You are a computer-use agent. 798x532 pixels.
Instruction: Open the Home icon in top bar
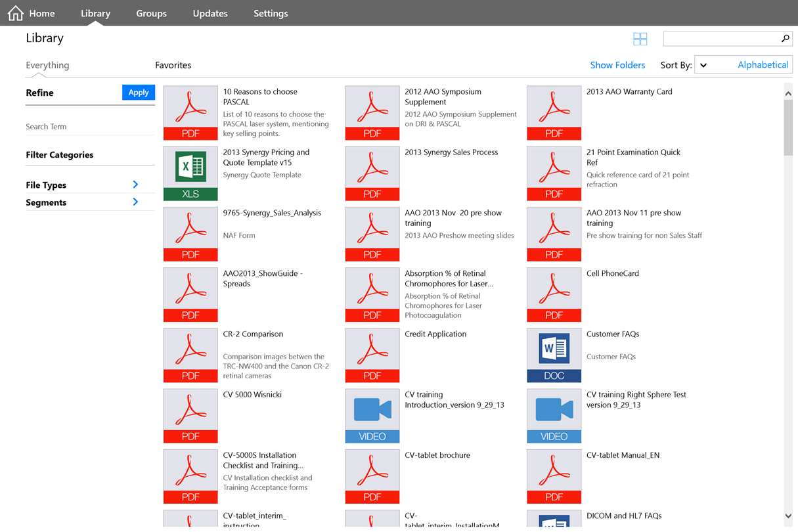coord(15,13)
